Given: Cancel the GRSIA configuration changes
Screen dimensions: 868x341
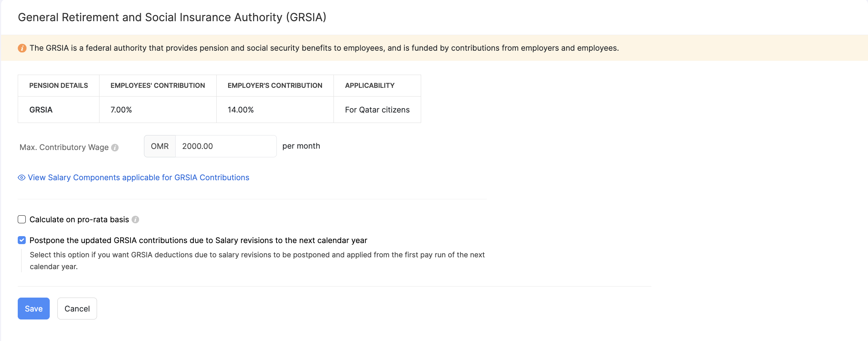Looking at the screenshot, I should 77,308.
